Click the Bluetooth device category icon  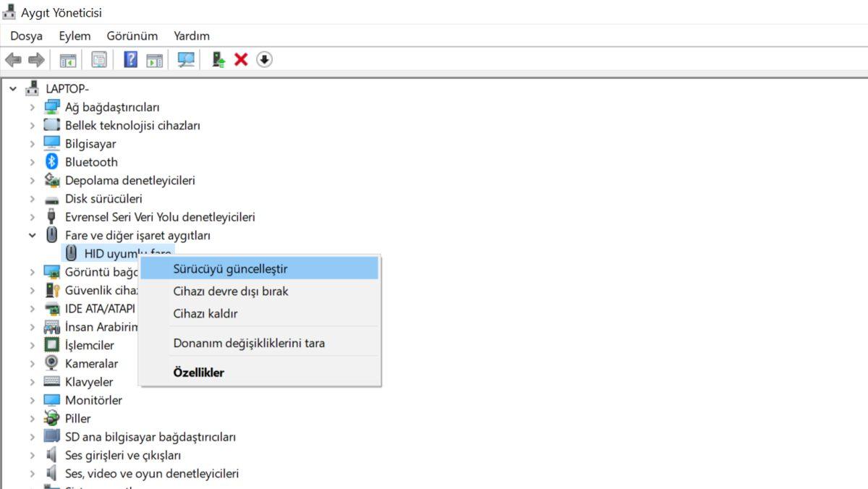coord(51,162)
